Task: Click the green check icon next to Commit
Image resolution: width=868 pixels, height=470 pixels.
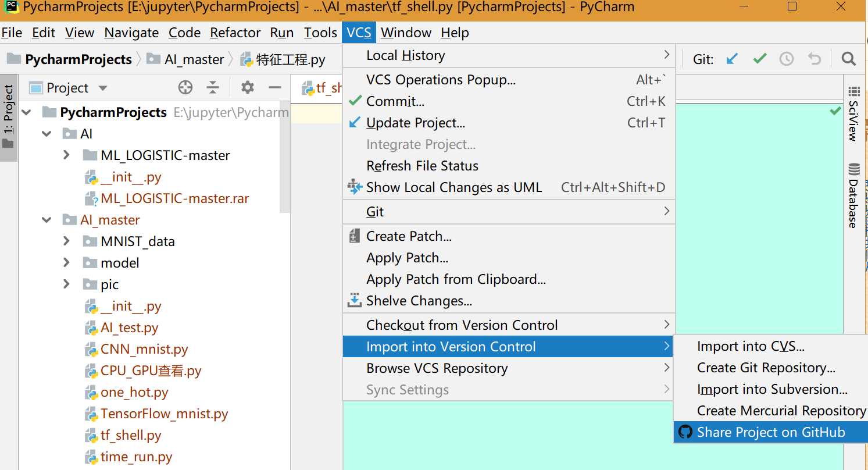Action: point(355,101)
